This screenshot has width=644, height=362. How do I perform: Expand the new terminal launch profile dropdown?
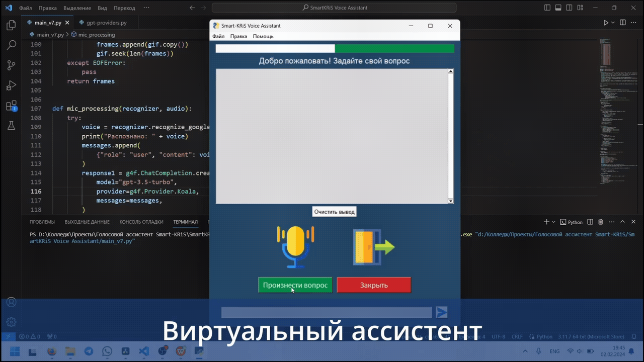pyautogui.click(x=553, y=222)
